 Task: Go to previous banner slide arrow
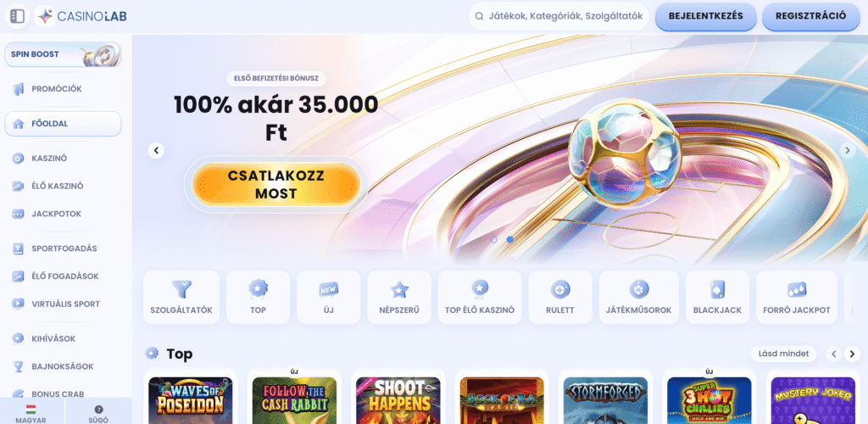(156, 150)
